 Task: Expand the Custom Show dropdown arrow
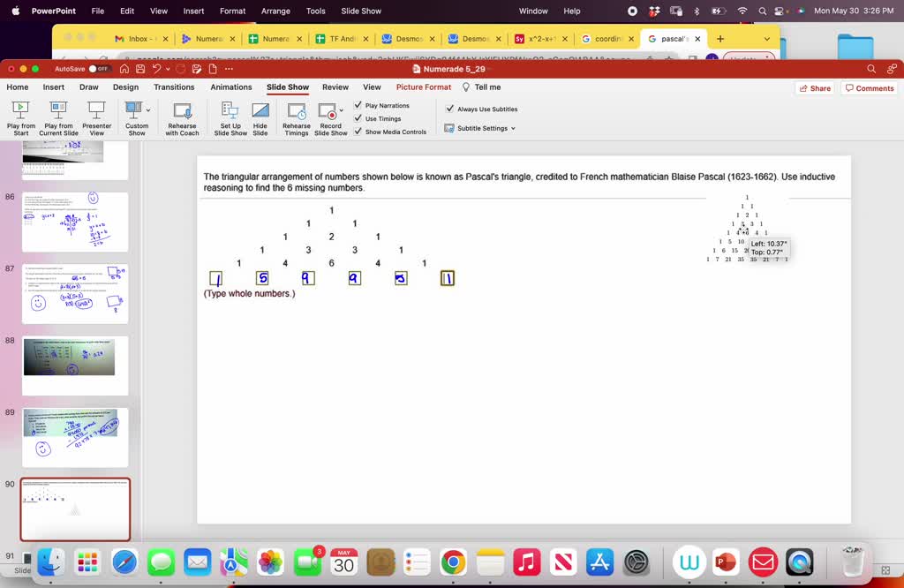tap(147, 109)
